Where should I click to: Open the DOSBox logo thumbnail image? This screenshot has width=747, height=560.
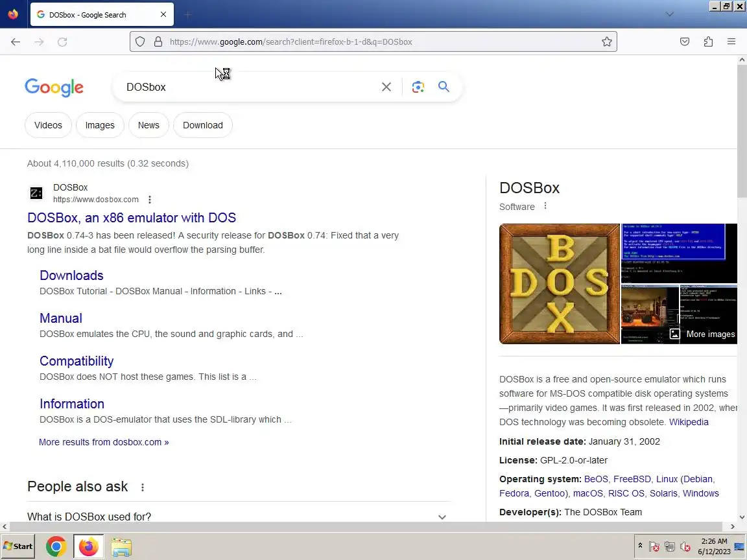click(x=560, y=284)
